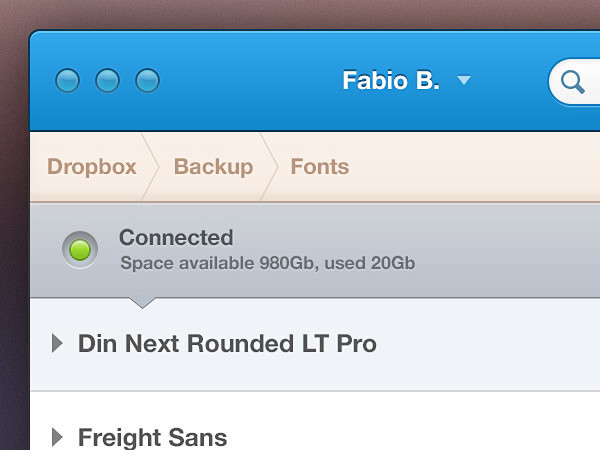Image resolution: width=600 pixels, height=450 pixels.
Task: Select the Fonts breadcrumb item
Action: pyautogui.click(x=320, y=167)
